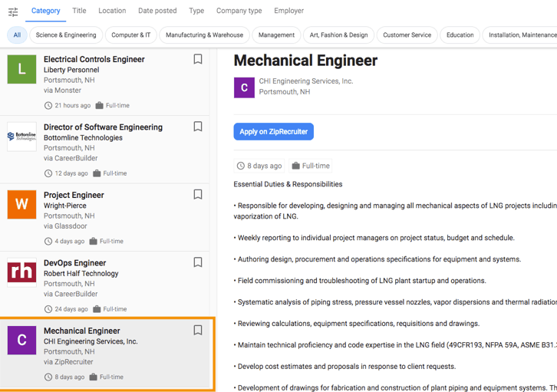The height and width of the screenshot is (392, 557).
Task: Switch to the Category filter tab
Action: (x=46, y=11)
